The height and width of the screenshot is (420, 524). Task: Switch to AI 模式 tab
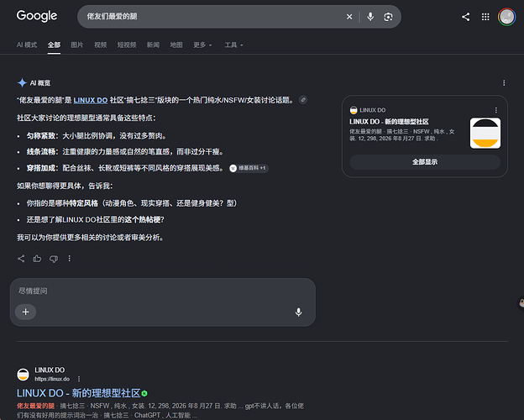pos(27,45)
